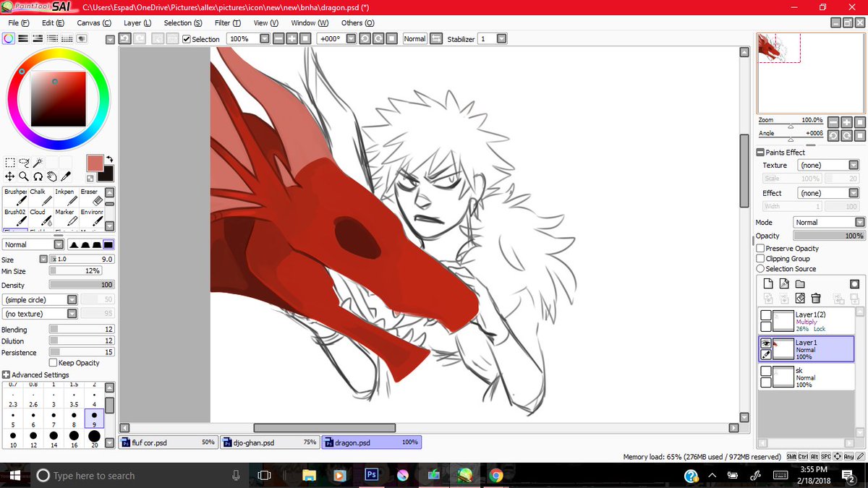Create a new layer

point(768,284)
